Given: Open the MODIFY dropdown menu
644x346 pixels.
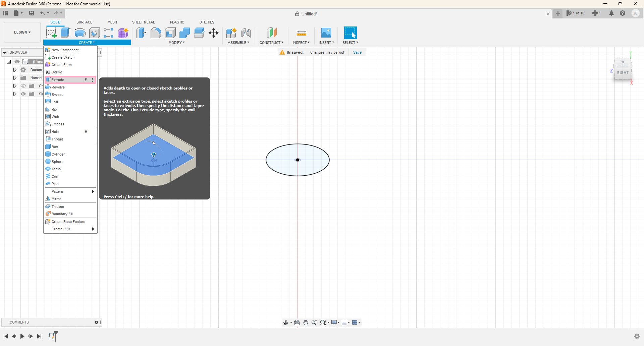Looking at the screenshot, I should pos(177,43).
